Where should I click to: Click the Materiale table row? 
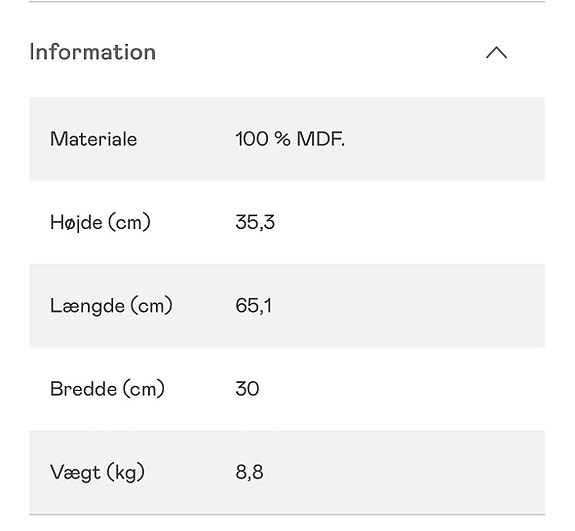[287, 139]
